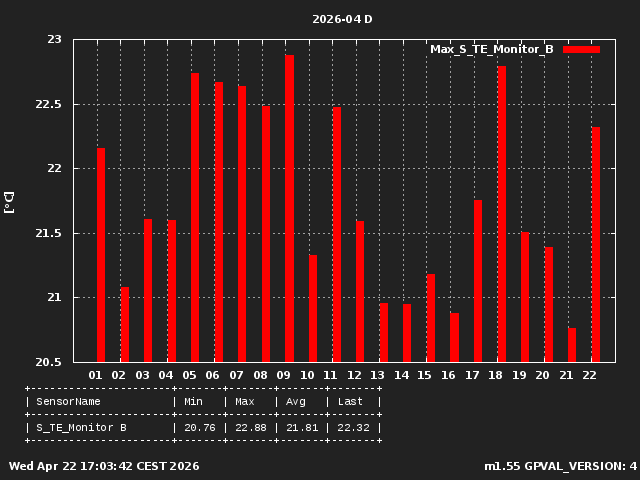Click the Avg value 21.81

302,428
